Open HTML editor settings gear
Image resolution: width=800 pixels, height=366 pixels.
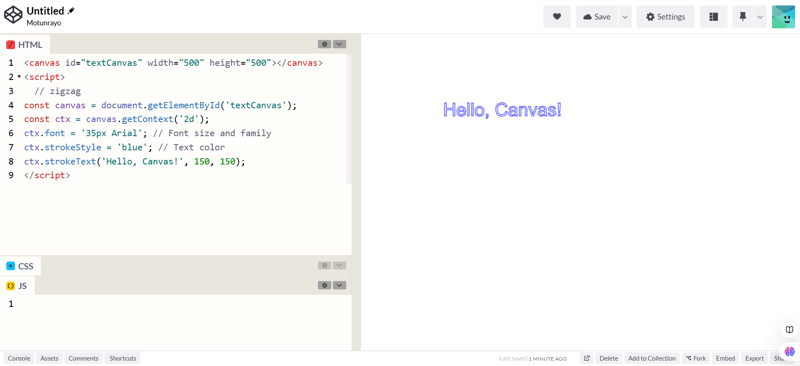click(x=324, y=44)
